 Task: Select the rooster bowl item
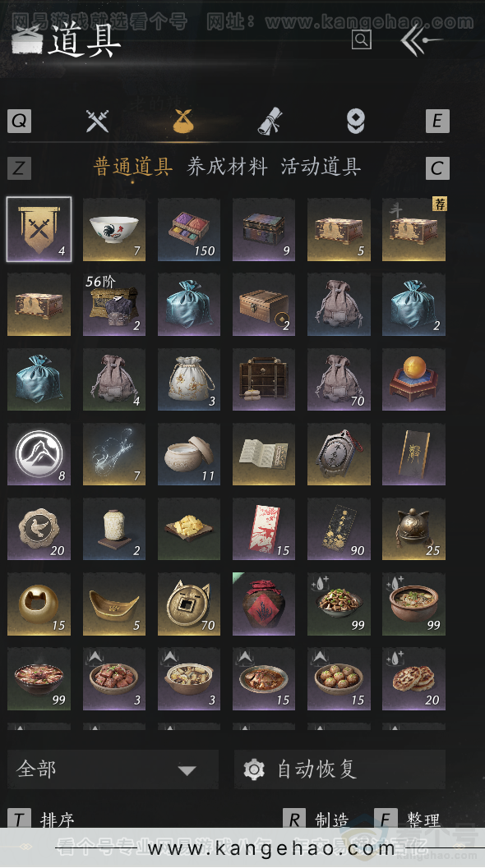pyautogui.click(x=114, y=229)
